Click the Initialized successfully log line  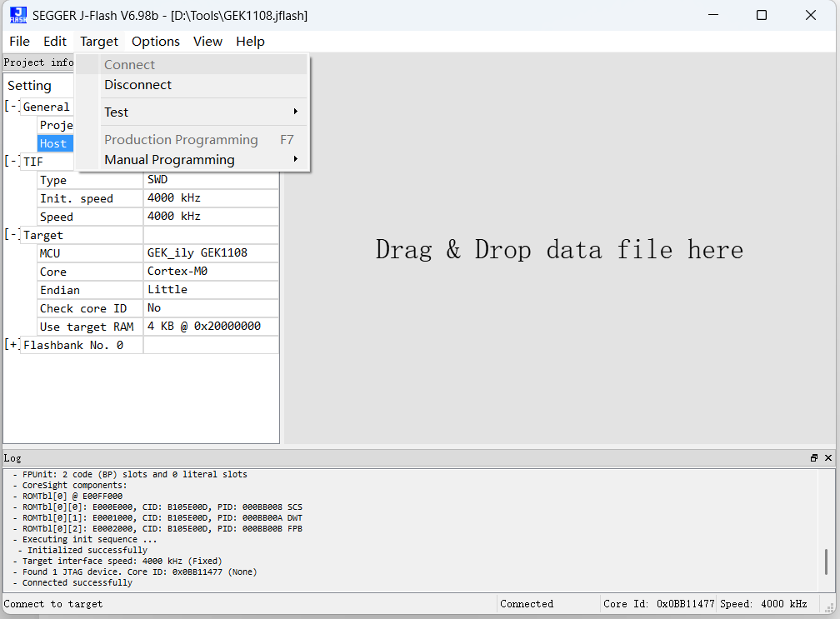87,550
